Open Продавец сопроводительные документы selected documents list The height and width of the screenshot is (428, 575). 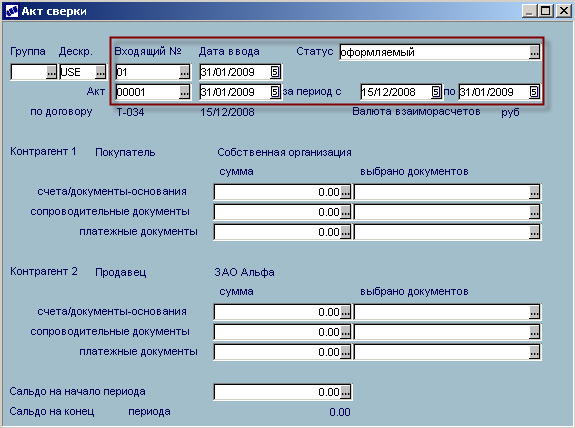click(535, 332)
